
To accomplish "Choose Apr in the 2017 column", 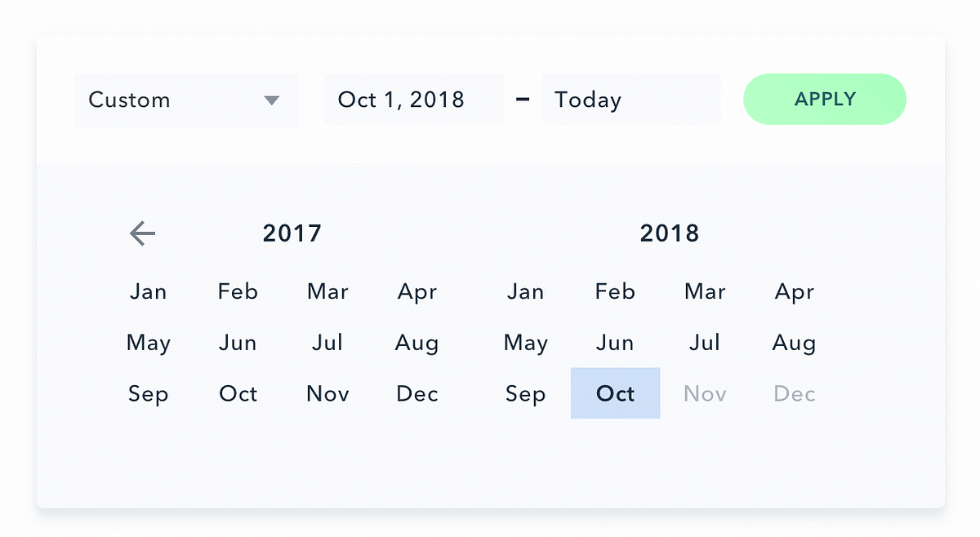I will pyautogui.click(x=416, y=291).
